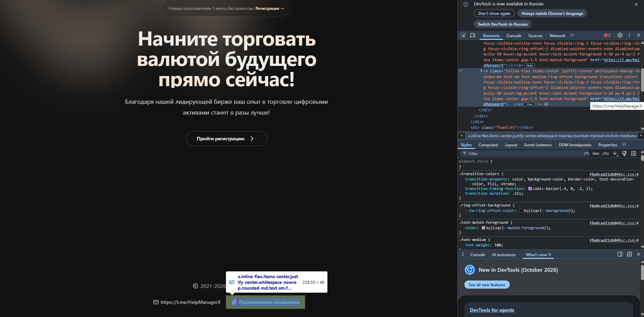This screenshot has height=317, width=644.
Task: Click the --tw-ring-offset-color color swatch
Action: coord(521,211)
